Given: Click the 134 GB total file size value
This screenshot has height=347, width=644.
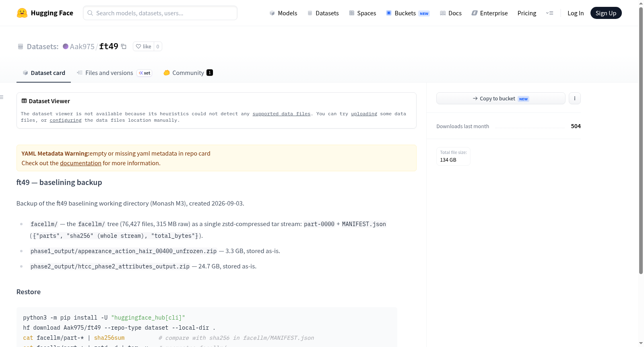Looking at the screenshot, I should [x=448, y=160].
